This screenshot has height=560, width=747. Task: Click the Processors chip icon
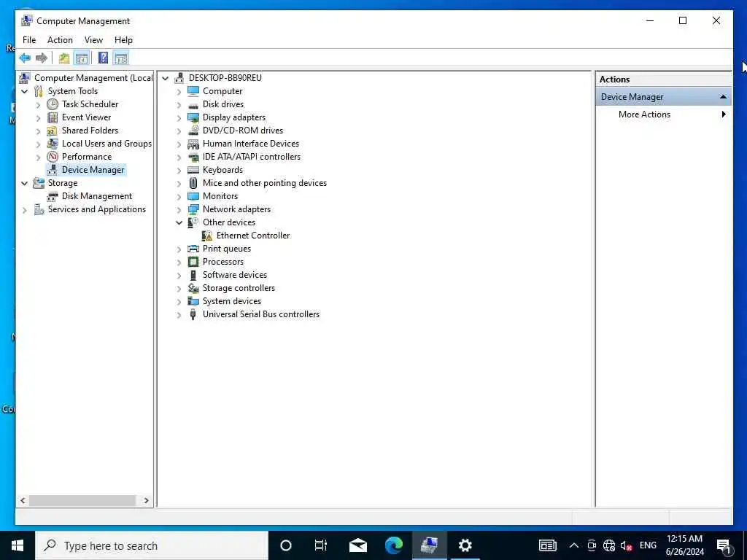pyautogui.click(x=193, y=262)
